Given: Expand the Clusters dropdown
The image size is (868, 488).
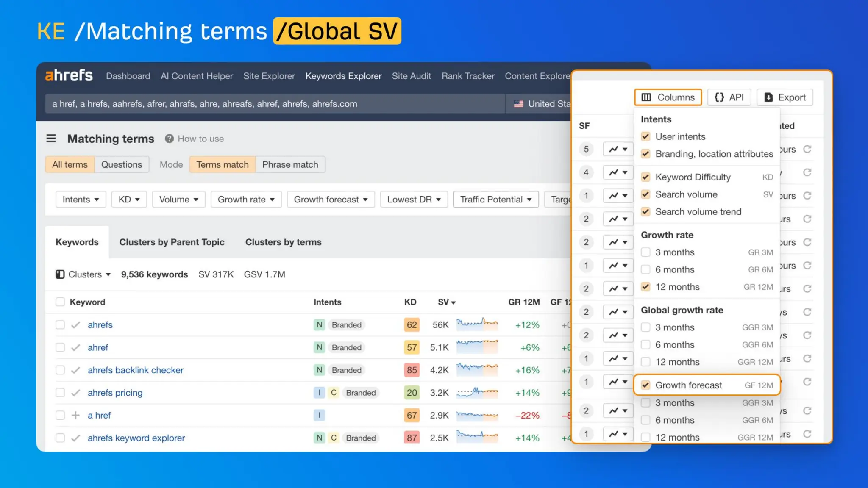Looking at the screenshot, I should [x=83, y=274].
